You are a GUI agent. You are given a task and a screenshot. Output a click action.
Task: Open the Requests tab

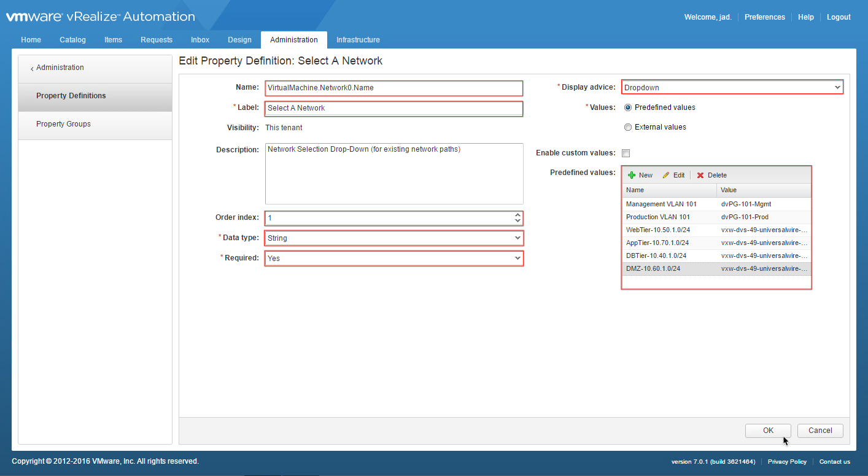157,40
